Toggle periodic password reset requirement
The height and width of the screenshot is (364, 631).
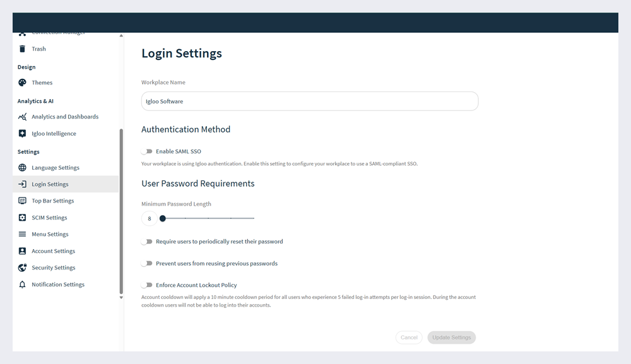coord(147,242)
